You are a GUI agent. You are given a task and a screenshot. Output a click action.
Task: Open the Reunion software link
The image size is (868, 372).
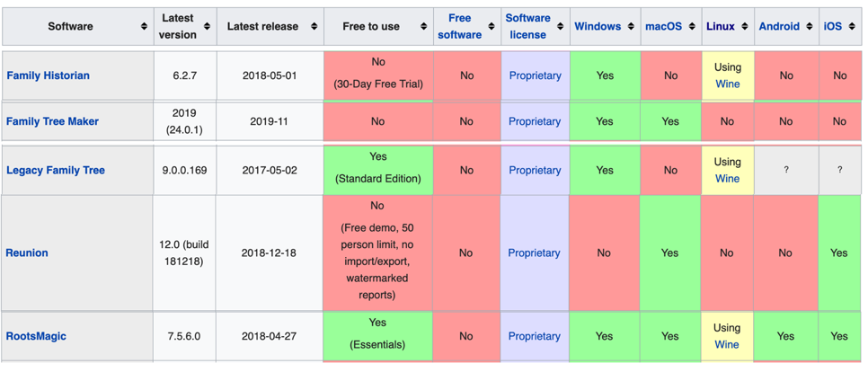point(27,252)
